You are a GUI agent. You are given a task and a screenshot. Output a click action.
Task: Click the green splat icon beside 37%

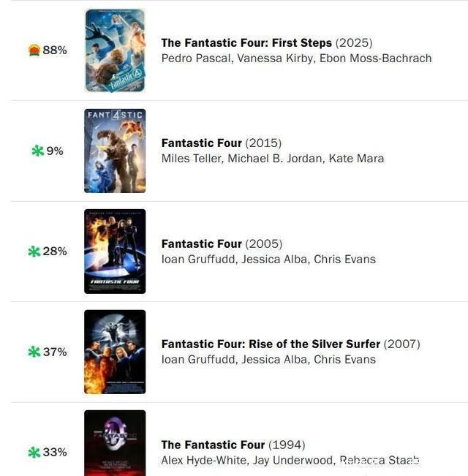point(34,352)
